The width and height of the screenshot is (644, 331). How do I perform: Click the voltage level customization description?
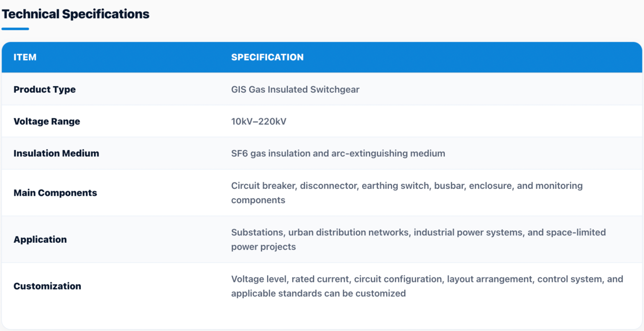point(427,286)
